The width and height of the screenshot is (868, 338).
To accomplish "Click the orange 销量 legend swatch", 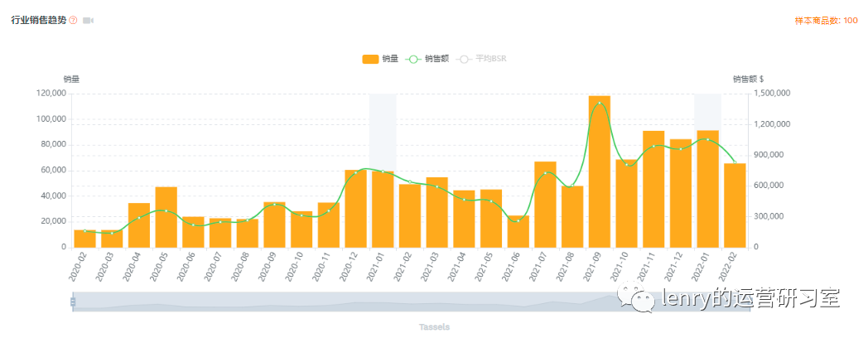I will coord(370,59).
